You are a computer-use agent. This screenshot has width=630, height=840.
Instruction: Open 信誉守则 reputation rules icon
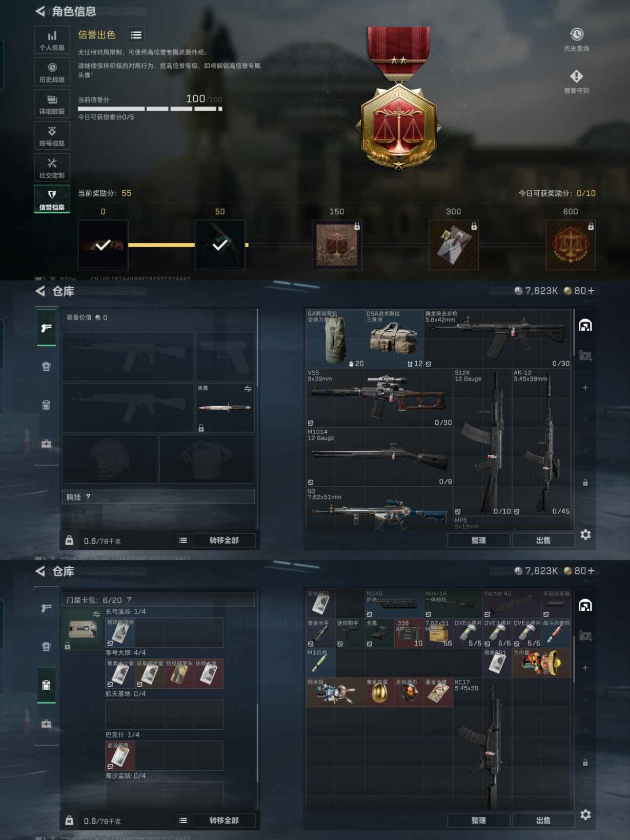577,76
